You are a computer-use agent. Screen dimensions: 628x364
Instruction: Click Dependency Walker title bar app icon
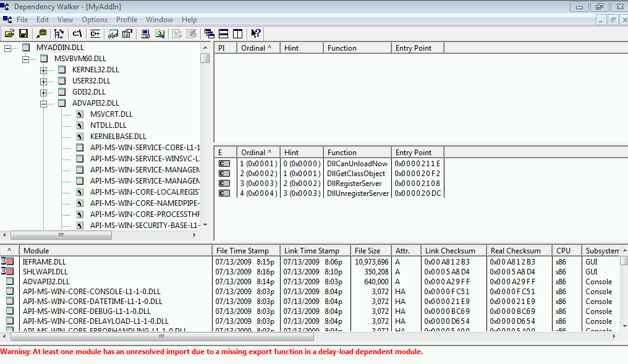[x=4, y=6]
